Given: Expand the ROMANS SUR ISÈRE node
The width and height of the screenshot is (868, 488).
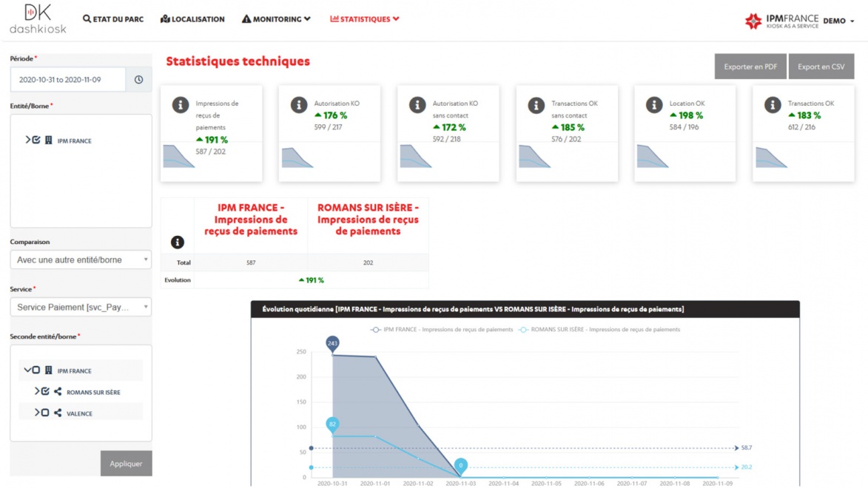Looking at the screenshot, I should pyautogui.click(x=37, y=391).
